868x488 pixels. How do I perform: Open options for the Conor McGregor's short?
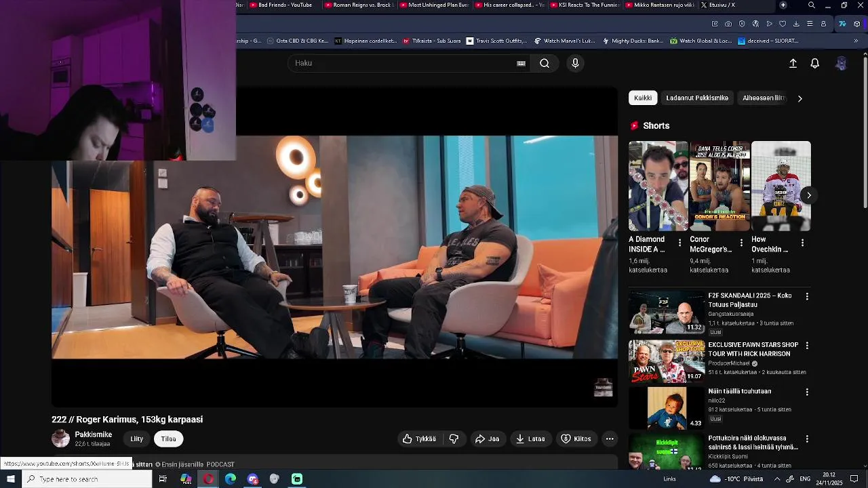tap(741, 243)
